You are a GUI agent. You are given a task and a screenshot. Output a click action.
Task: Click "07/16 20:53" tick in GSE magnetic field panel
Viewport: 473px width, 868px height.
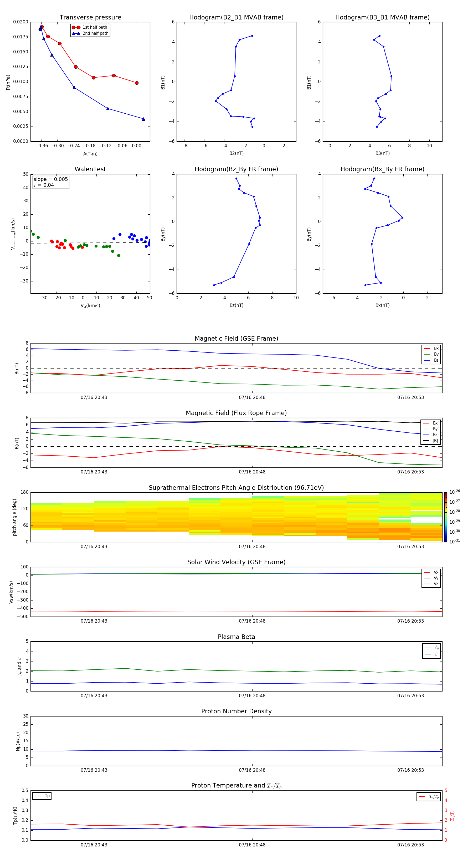pyautogui.click(x=410, y=398)
